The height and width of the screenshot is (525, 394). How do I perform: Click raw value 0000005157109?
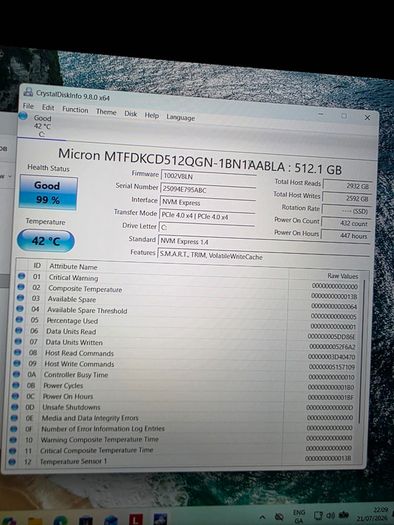[331, 367]
